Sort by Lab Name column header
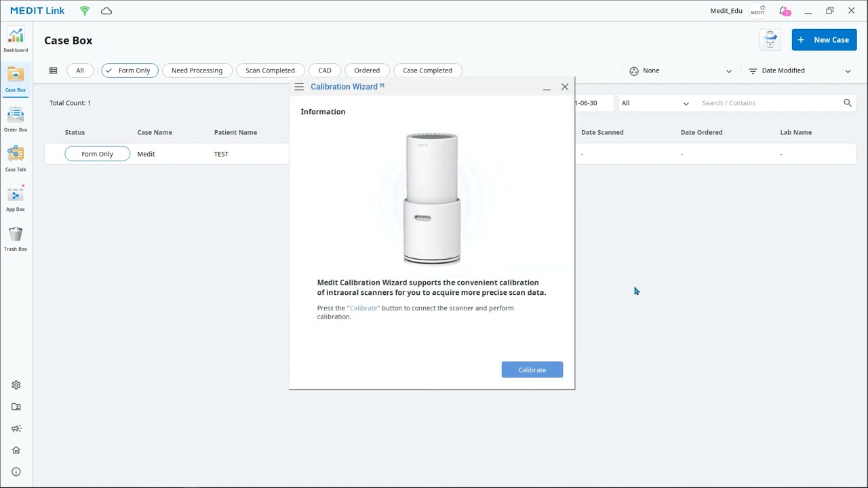This screenshot has width=868, height=488. (x=795, y=132)
